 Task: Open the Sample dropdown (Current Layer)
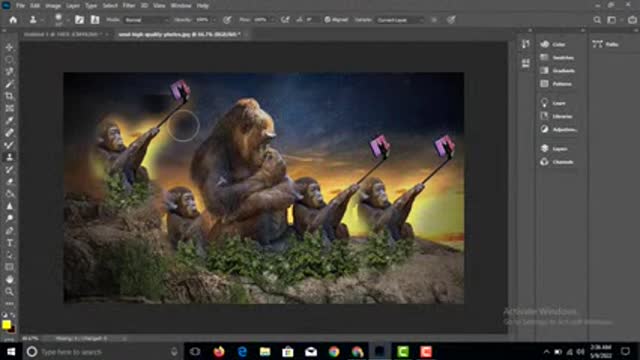click(400, 20)
